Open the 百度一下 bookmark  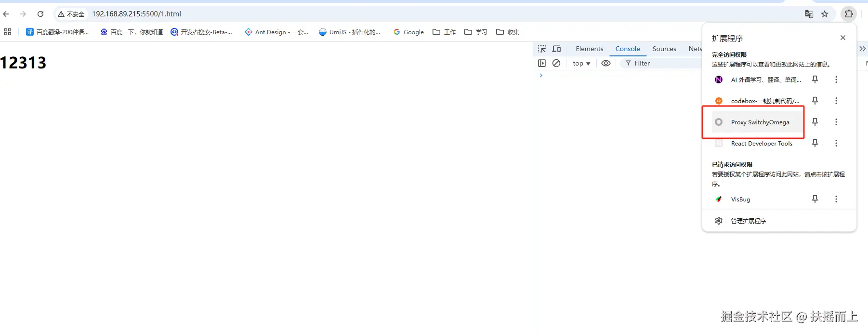[x=132, y=32]
